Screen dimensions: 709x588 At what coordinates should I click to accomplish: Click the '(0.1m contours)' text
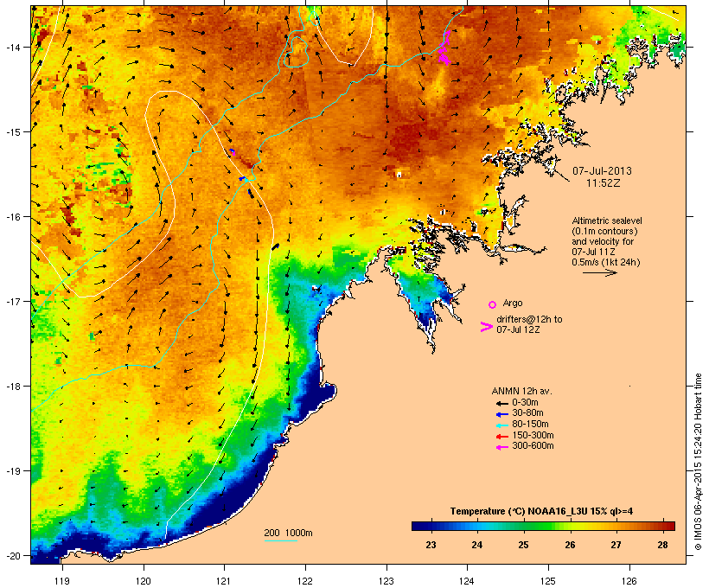pos(604,231)
